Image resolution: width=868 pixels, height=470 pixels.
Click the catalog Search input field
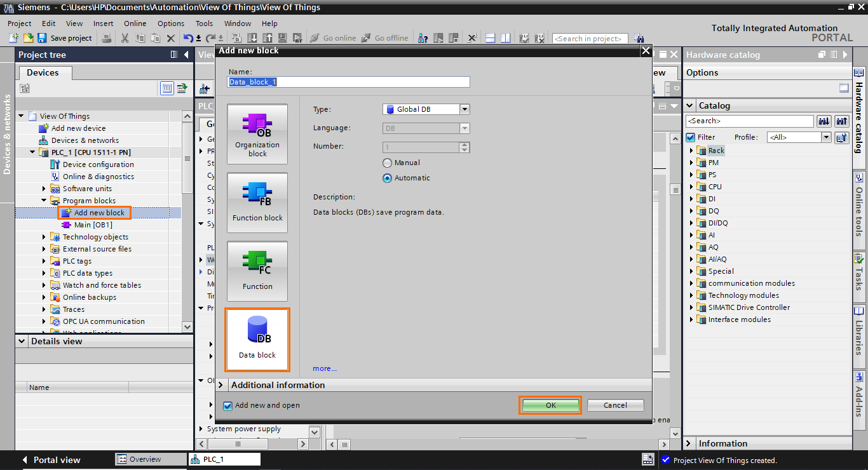750,121
